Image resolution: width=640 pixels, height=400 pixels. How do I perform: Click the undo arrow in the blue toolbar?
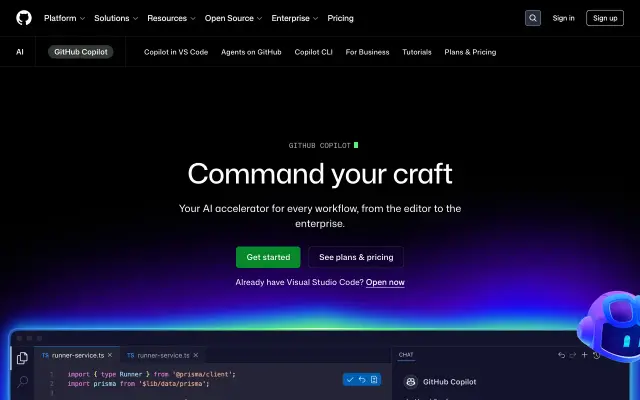[362, 380]
